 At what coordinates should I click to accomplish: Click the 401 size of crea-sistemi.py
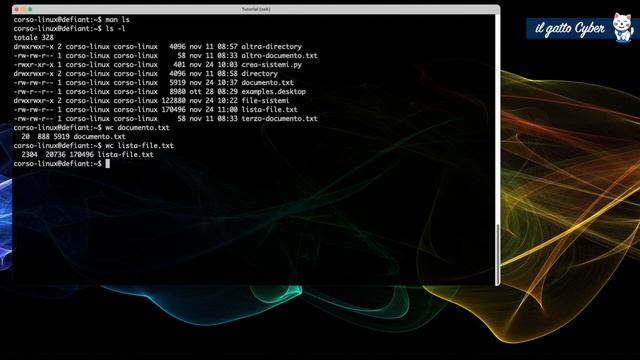point(180,64)
